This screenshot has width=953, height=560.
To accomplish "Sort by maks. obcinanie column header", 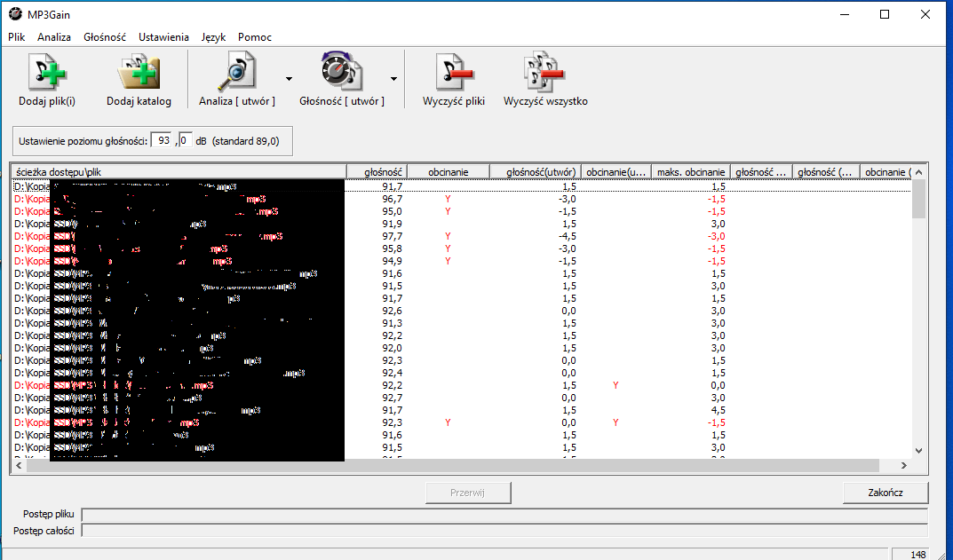I will 690,172.
